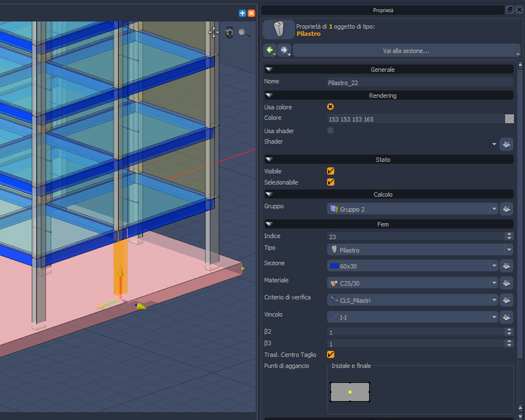525x420 pixels.
Task: Open shader editor icon next to Shader
Action: pos(506,144)
